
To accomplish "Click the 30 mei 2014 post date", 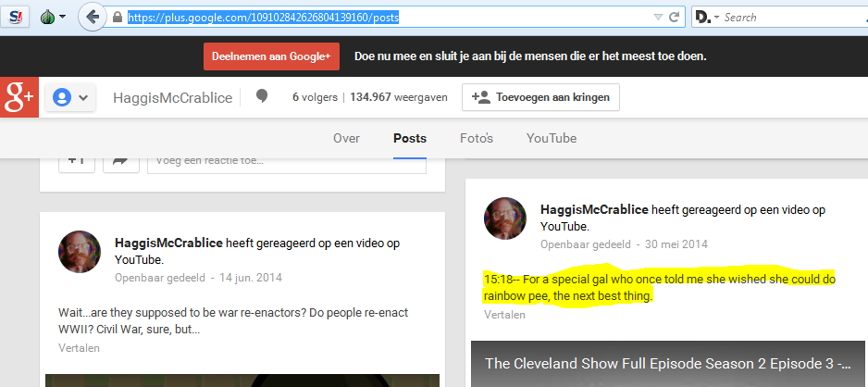I will point(676,244).
